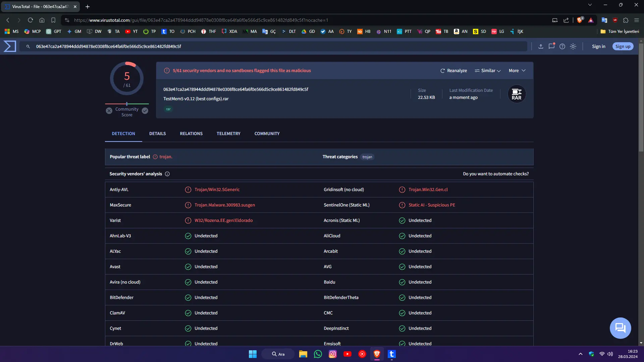Switch to the TELEMETRY tab
644x362 pixels.
point(228,134)
